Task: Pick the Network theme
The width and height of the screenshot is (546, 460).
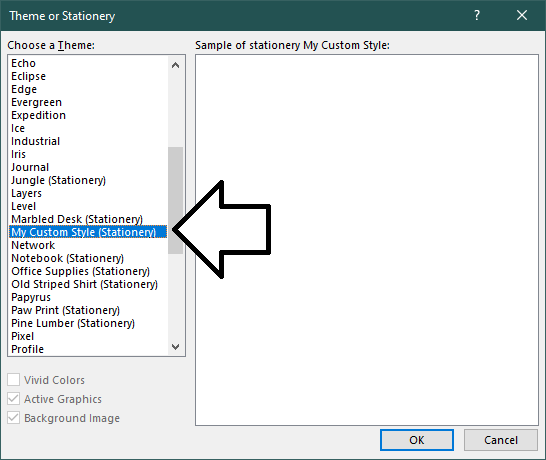Action: (x=33, y=245)
